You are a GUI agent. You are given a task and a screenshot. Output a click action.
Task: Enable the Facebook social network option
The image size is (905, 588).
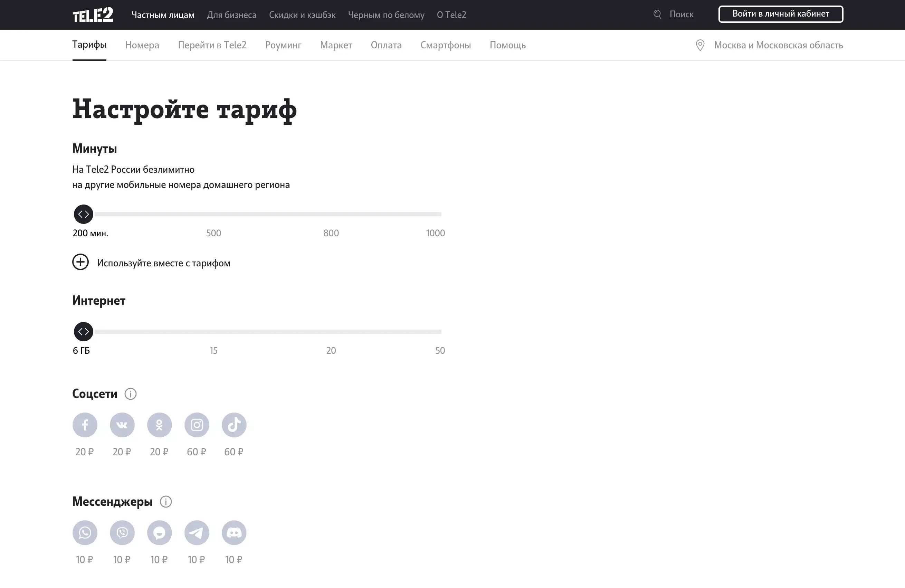click(x=85, y=425)
